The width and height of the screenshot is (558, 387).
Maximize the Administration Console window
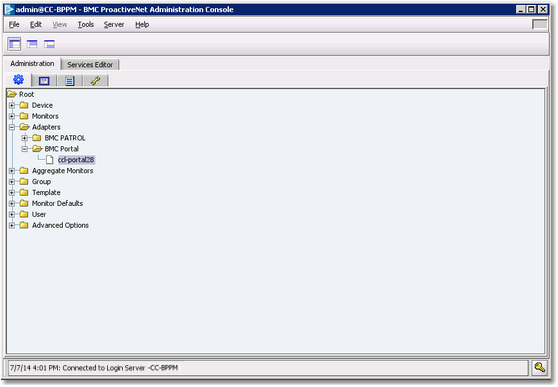tap(531, 9)
